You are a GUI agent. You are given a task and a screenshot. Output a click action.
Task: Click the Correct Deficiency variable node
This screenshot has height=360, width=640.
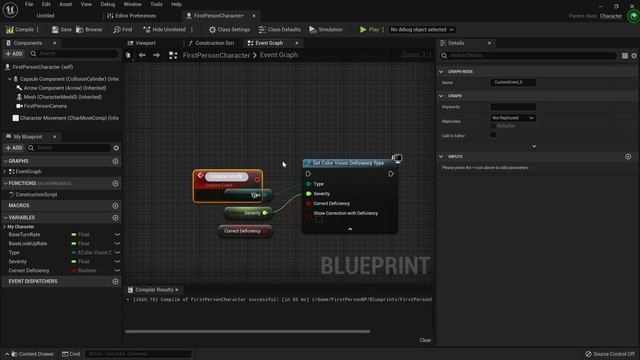[x=244, y=231]
